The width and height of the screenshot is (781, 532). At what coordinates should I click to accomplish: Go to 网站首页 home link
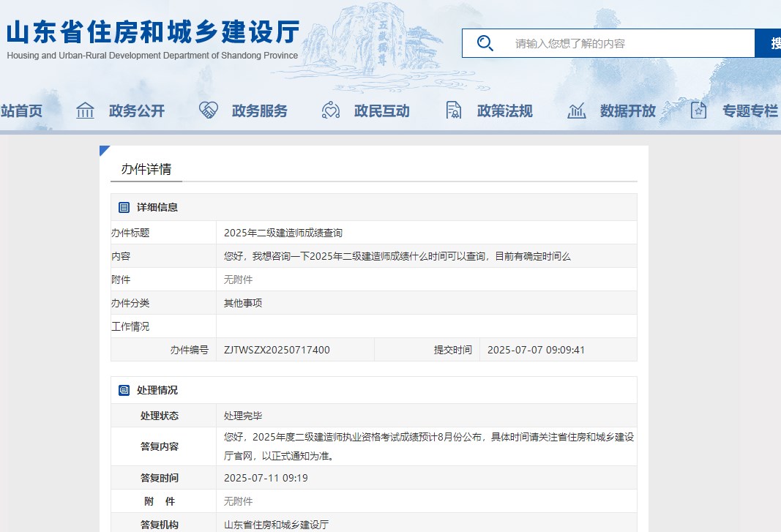[21, 111]
